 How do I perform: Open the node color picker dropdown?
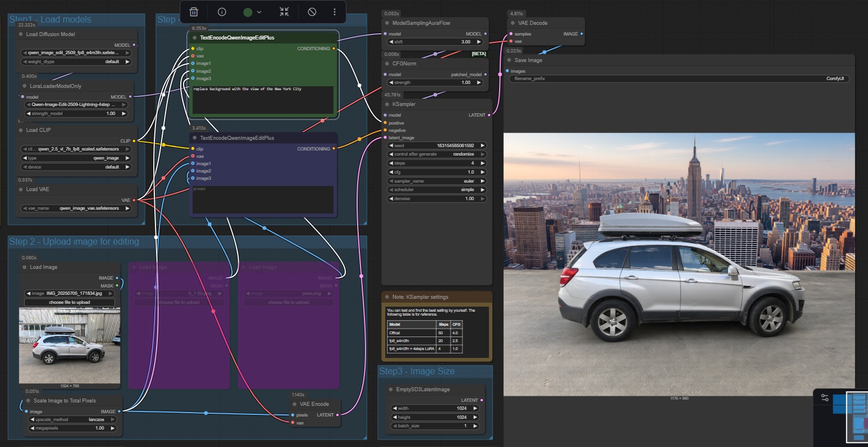click(x=252, y=12)
